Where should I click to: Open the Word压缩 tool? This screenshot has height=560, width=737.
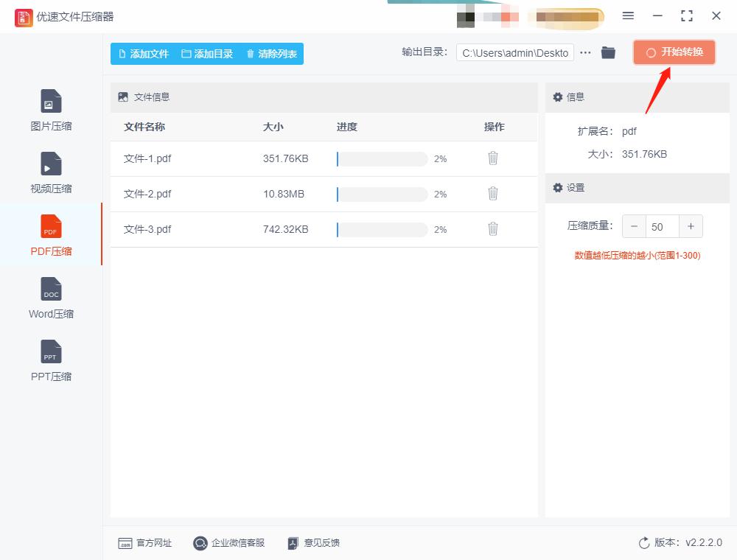[50, 296]
